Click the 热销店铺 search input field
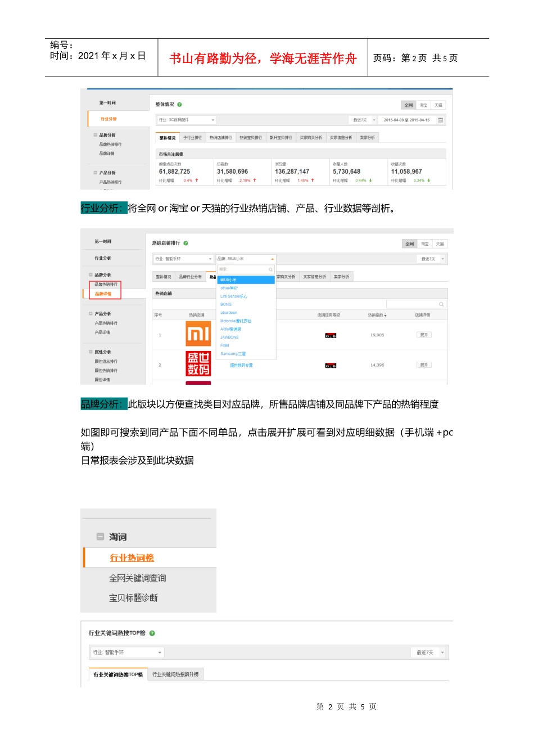This screenshot has height=756, width=534. coord(417,304)
